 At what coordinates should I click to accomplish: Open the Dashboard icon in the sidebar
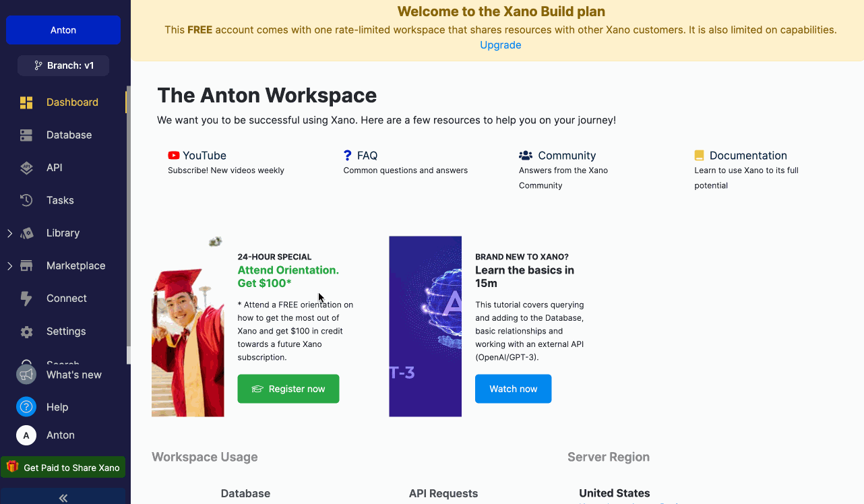tap(26, 102)
